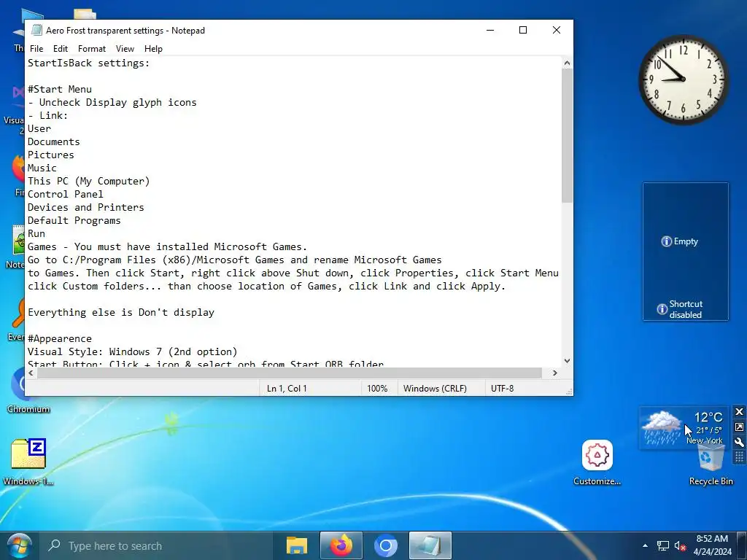
Task: Click the Shortcut disabled info icon
Action: click(x=662, y=309)
